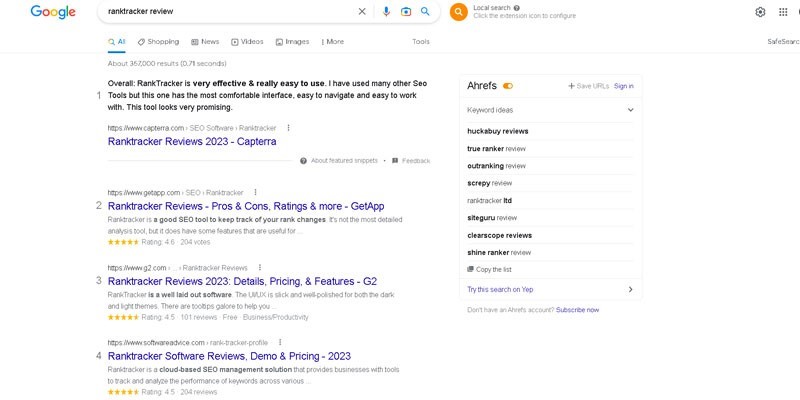Select keyword idea true ranker review

[x=496, y=148]
